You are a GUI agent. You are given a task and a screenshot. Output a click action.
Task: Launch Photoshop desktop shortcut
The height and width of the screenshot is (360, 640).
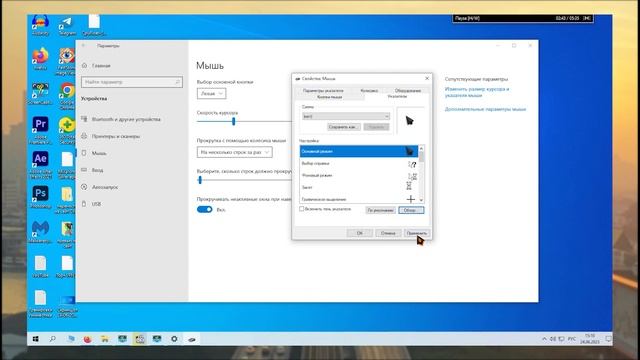(x=40, y=197)
